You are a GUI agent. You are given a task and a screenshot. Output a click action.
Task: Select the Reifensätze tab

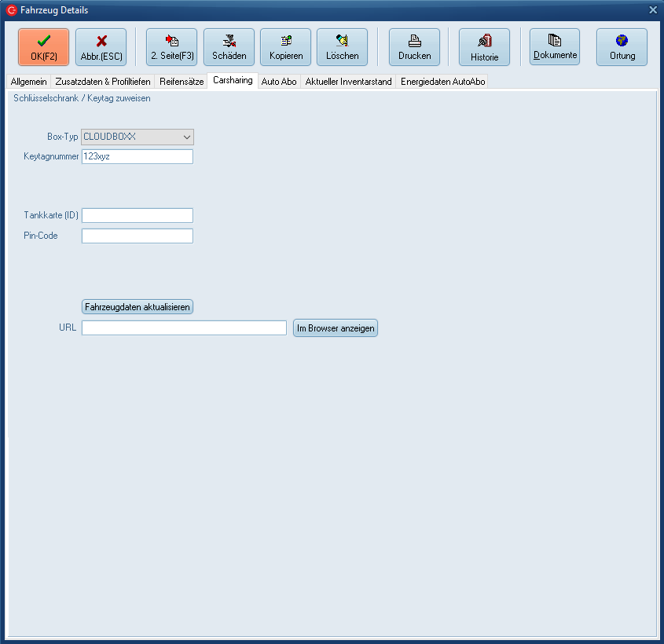[x=181, y=82]
